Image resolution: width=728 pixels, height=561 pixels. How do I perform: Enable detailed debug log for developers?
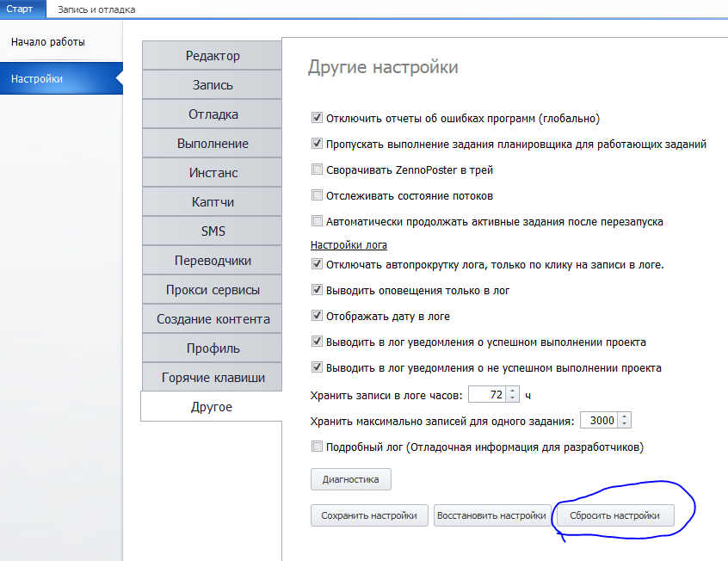pos(317,447)
